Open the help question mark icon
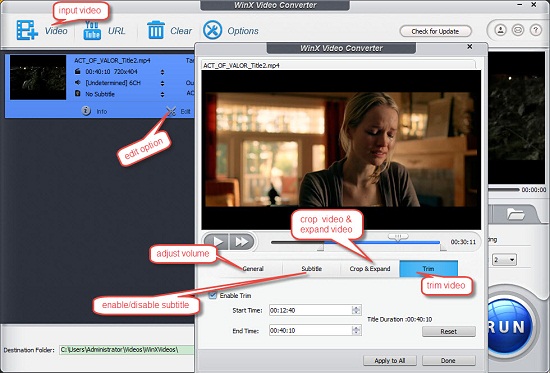The height and width of the screenshot is (373, 550). 535,30
